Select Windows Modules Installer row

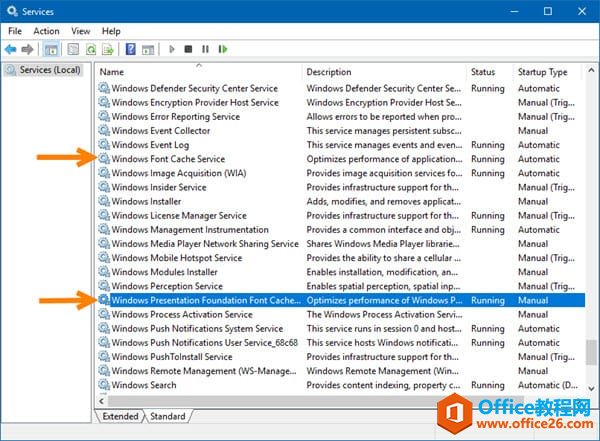pyautogui.click(x=341, y=272)
